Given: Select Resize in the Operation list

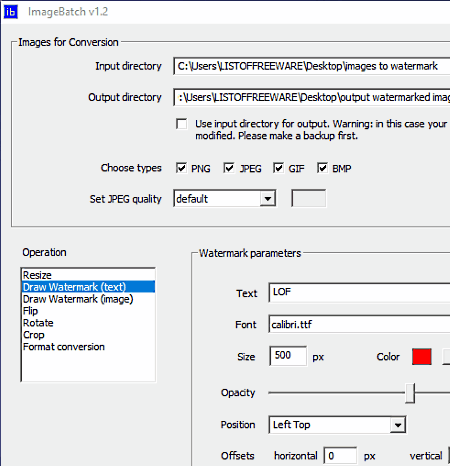Looking at the screenshot, I should 88,275.
